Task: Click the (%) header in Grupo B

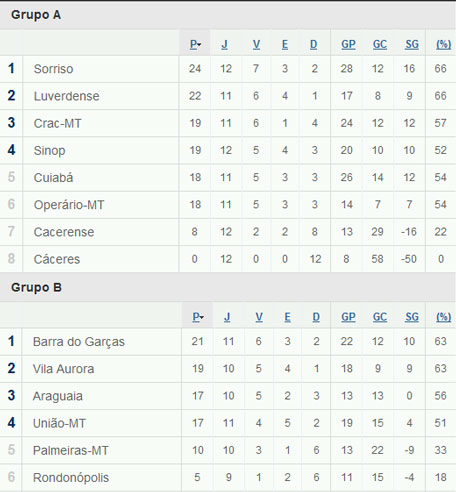Action: coord(443,317)
